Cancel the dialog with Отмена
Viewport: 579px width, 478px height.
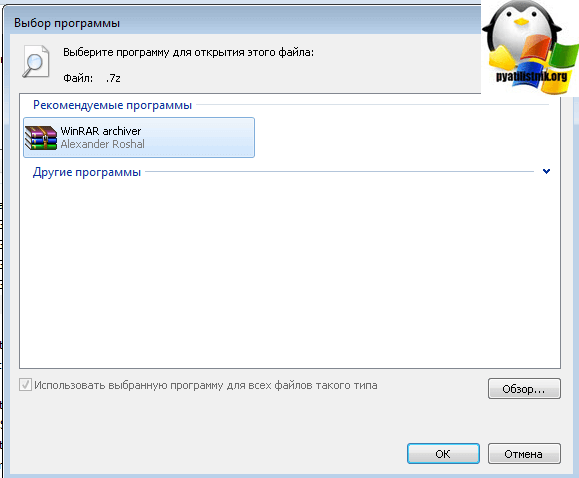pyautogui.click(x=524, y=454)
